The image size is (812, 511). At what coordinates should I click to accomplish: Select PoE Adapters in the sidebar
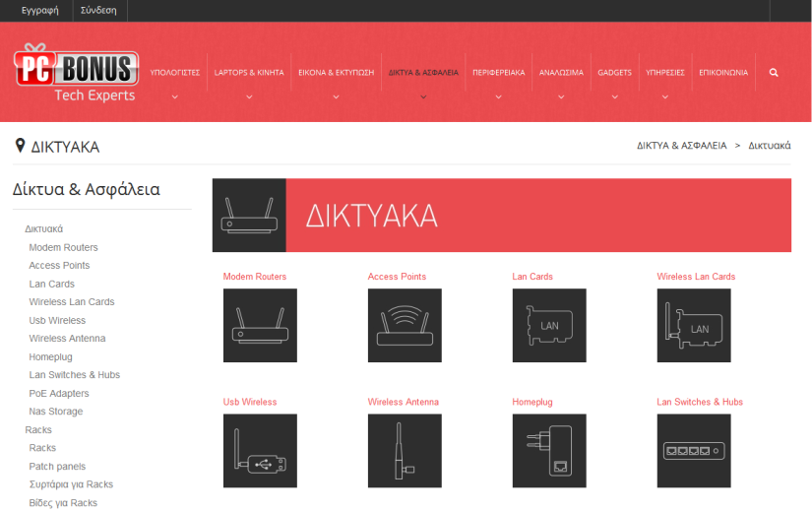[x=59, y=394]
